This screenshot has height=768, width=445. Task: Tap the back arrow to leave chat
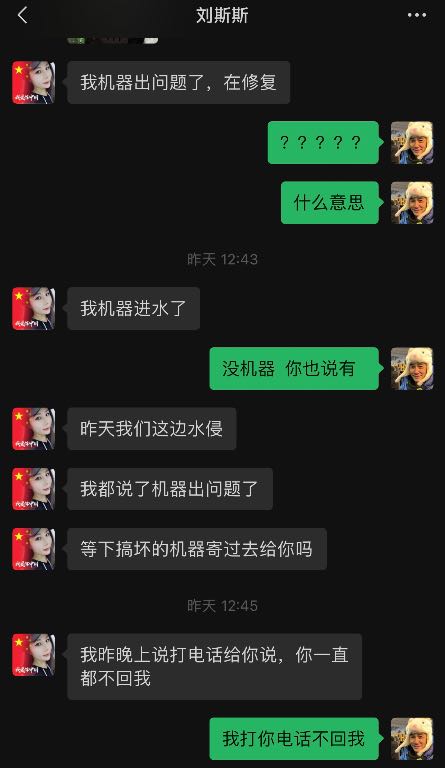[23, 15]
